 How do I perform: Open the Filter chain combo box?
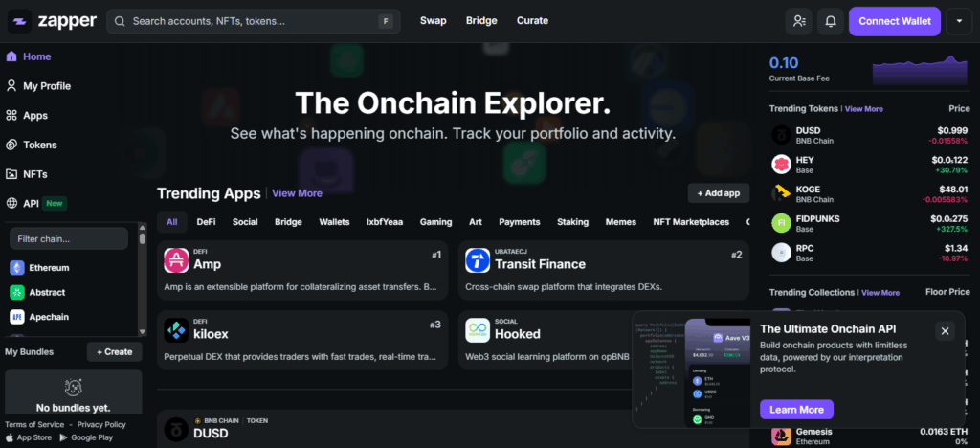point(68,238)
